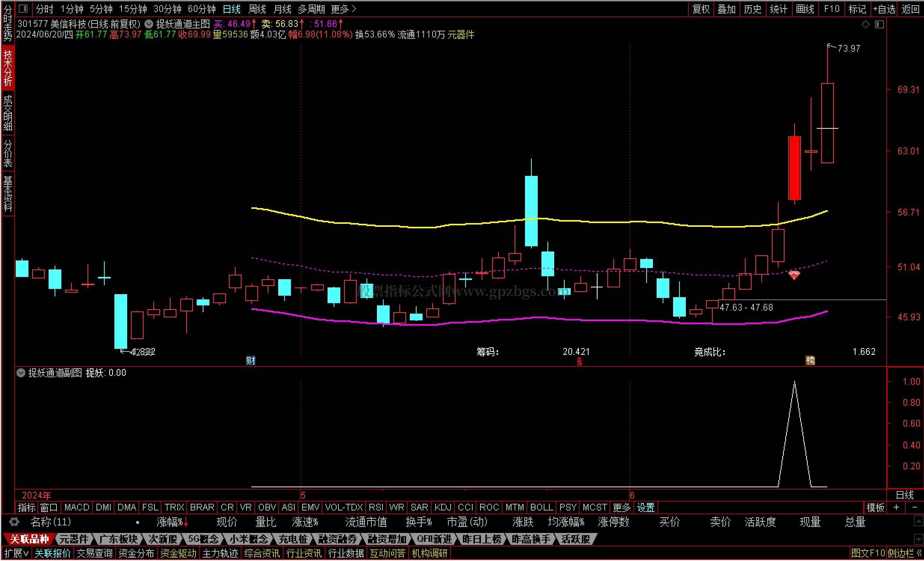The width and height of the screenshot is (924, 561).
Task: Select the 元器件 sector tab
Action: coord(74,539)
